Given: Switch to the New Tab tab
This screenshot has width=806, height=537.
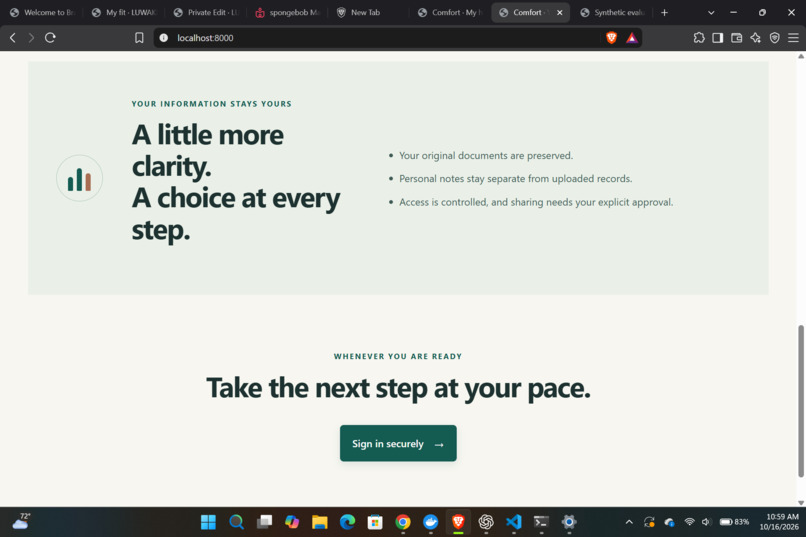Looking at the screenshot, I should coord(370,12).
